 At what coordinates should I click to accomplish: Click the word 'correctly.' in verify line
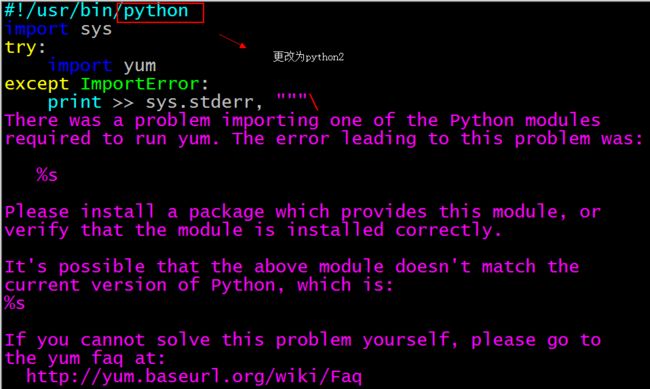(449, 230)
